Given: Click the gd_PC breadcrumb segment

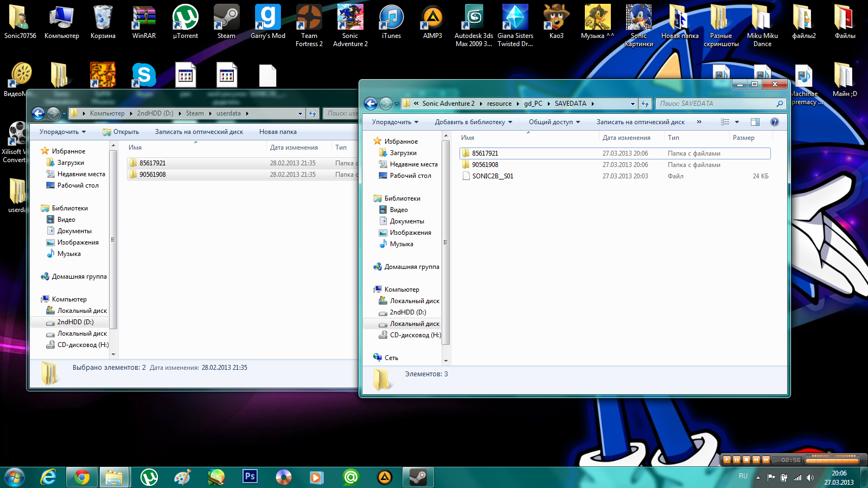Looking at the screenshot, I should [x=533, y=104].
